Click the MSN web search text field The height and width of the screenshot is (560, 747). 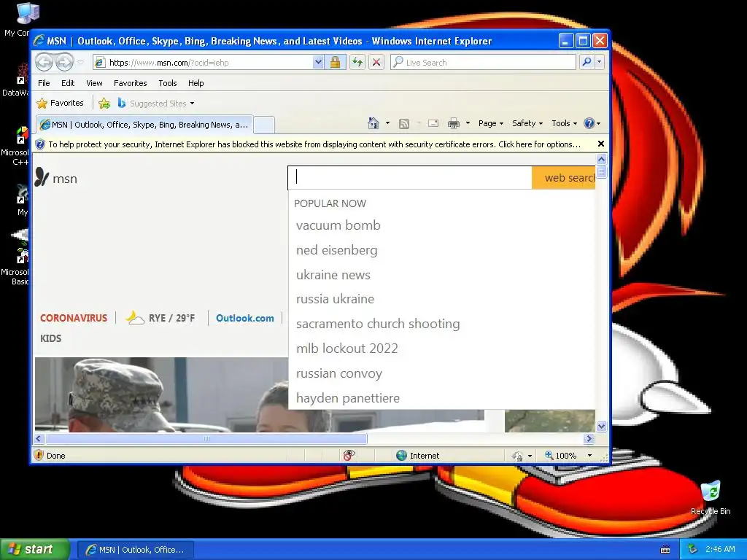(410, 178)
